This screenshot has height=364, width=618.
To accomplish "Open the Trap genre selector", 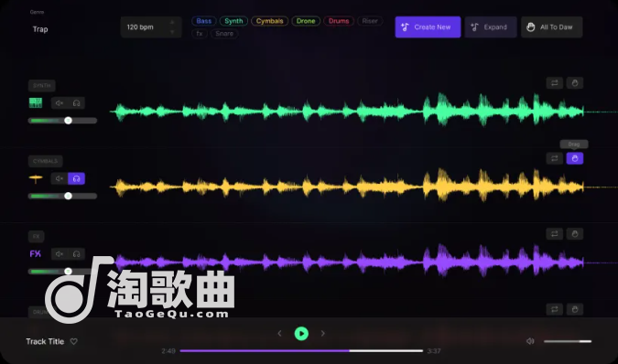I will (x=40, y=29).
